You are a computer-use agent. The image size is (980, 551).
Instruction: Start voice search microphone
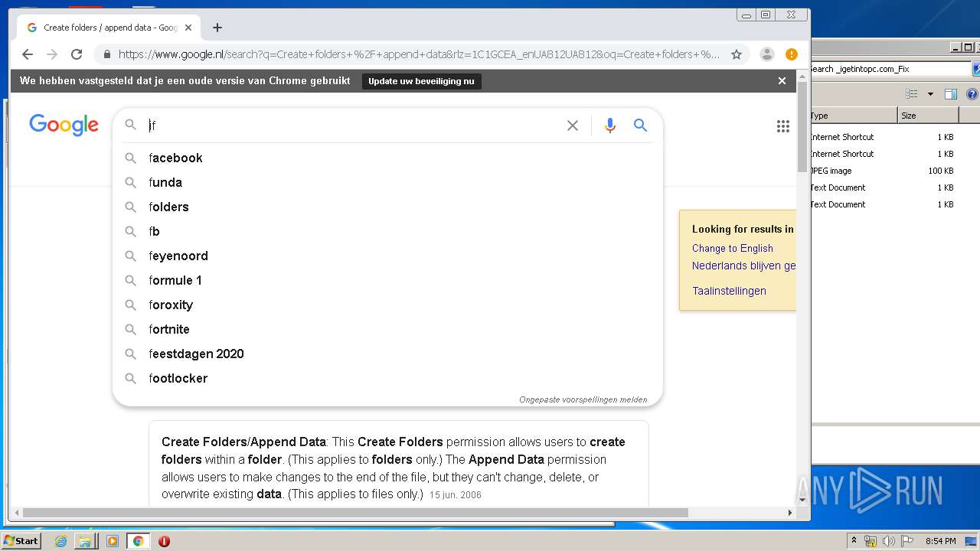pyautogui.click(x=610, y=126)
